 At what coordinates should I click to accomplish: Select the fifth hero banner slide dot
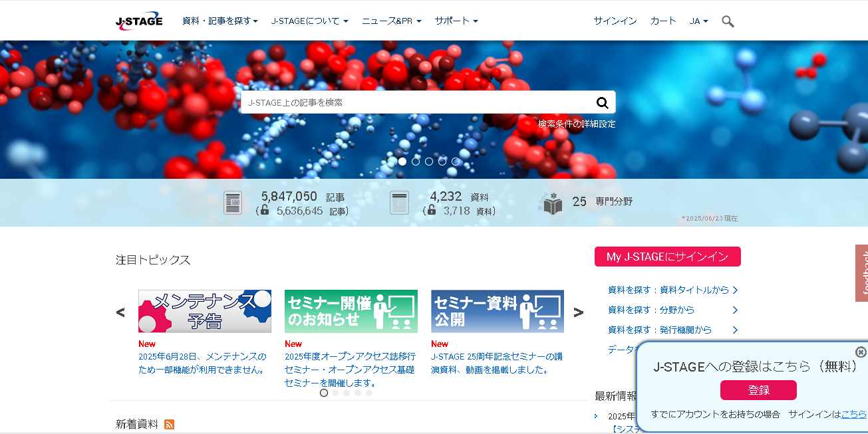point(456,162)
